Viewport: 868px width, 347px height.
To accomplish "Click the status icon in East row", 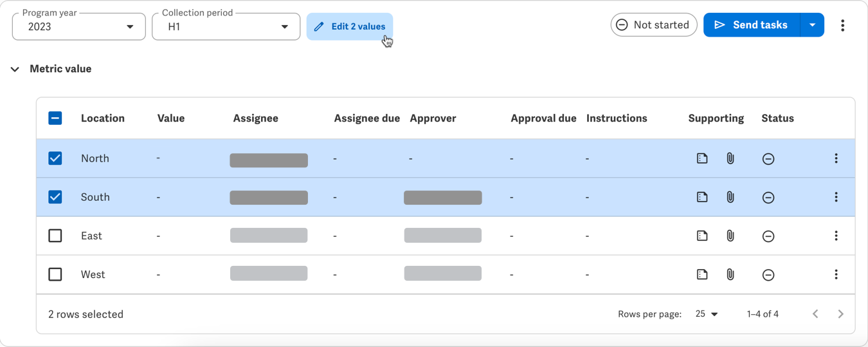I will click(768, 236).
